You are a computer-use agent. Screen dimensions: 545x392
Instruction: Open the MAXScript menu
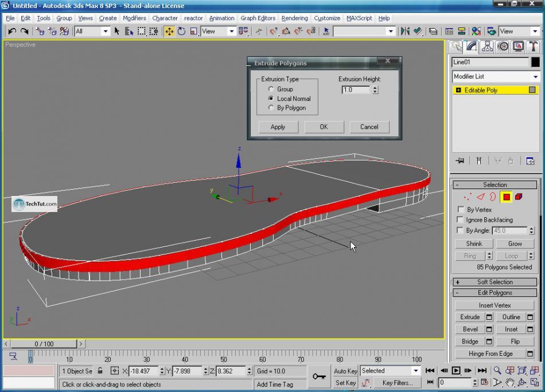pyautogui.click(x=359, y=18)
